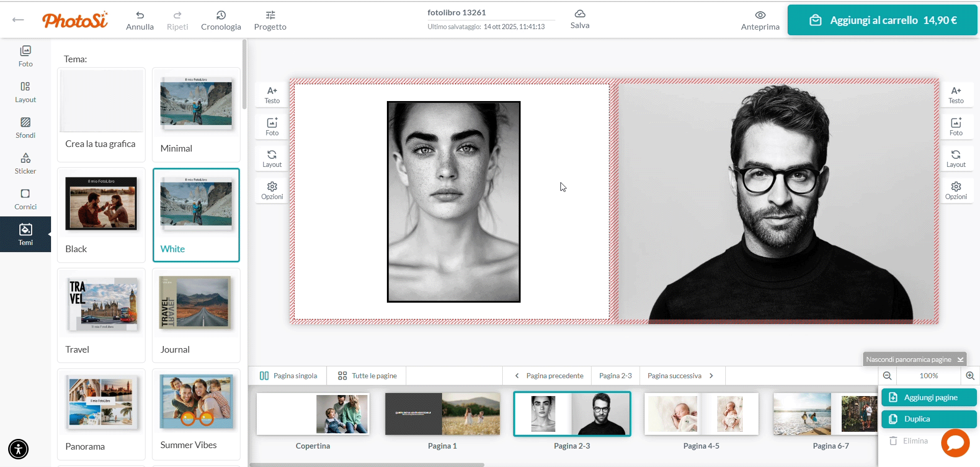
Task: Delete the spread with Elimina
Action: pyautogui.click(x=909, y=441)
